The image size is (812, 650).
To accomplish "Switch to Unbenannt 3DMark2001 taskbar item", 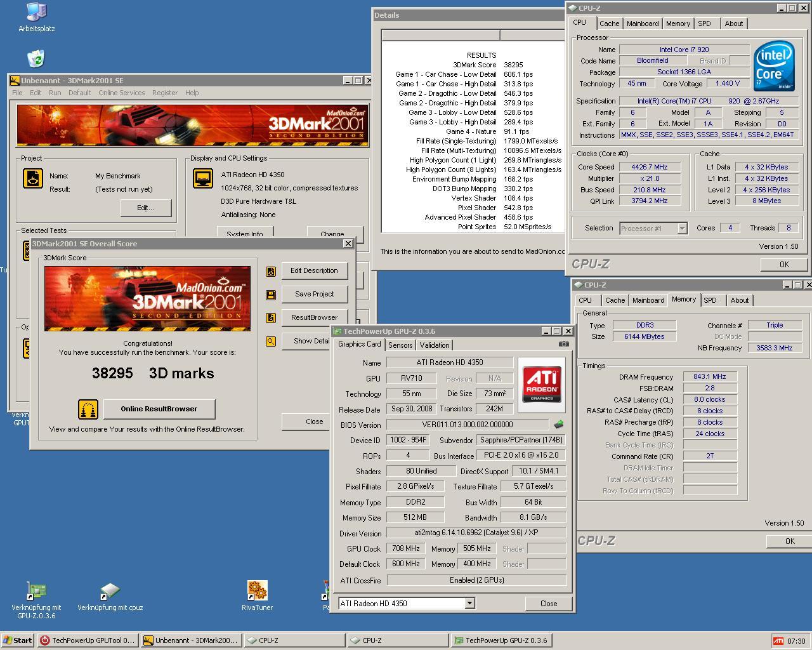I will [x=191, y=640].
